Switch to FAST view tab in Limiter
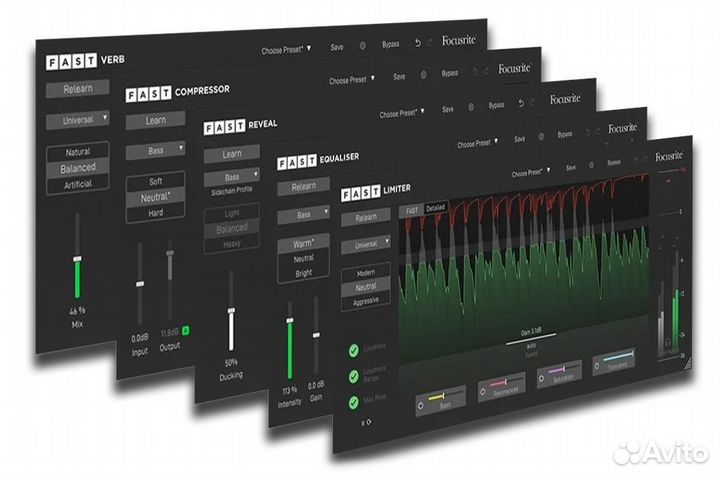 [x=412, y=211]
